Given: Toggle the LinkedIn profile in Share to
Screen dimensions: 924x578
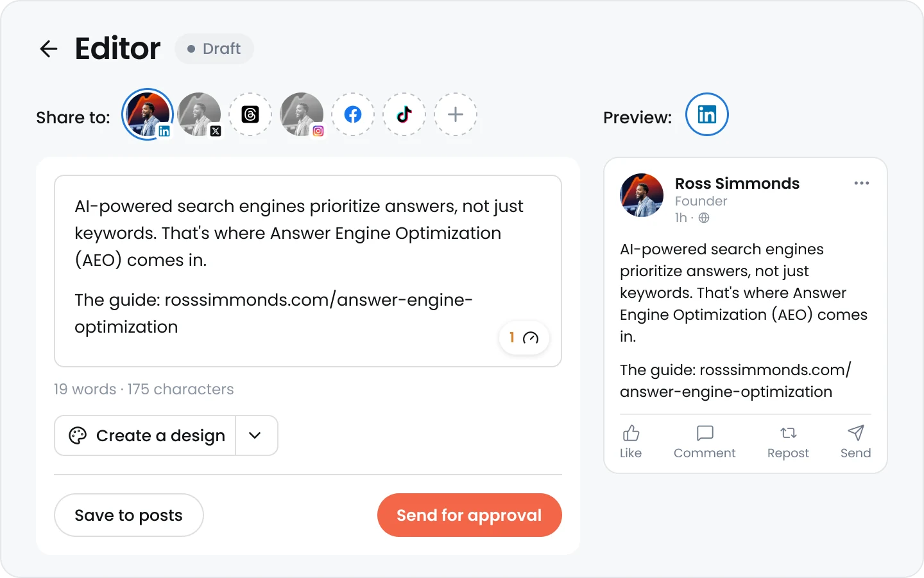Looking at the screenshot, I should (x=148, y=114).
